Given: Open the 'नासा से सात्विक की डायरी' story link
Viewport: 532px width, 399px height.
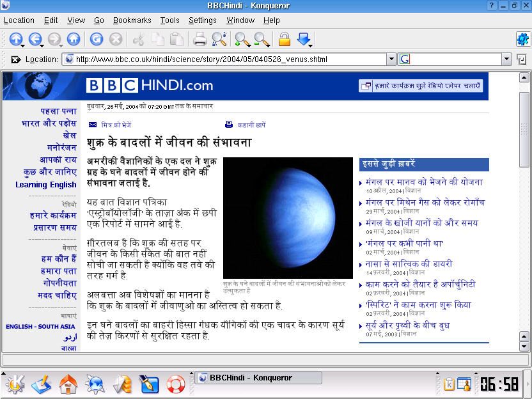Looking at the screenshot, I should pos(409,263).
